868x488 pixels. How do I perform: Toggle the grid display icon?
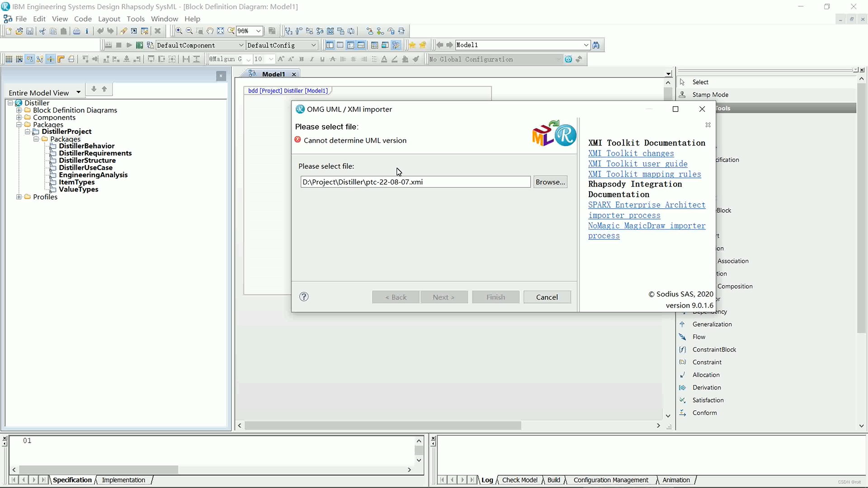9,59
